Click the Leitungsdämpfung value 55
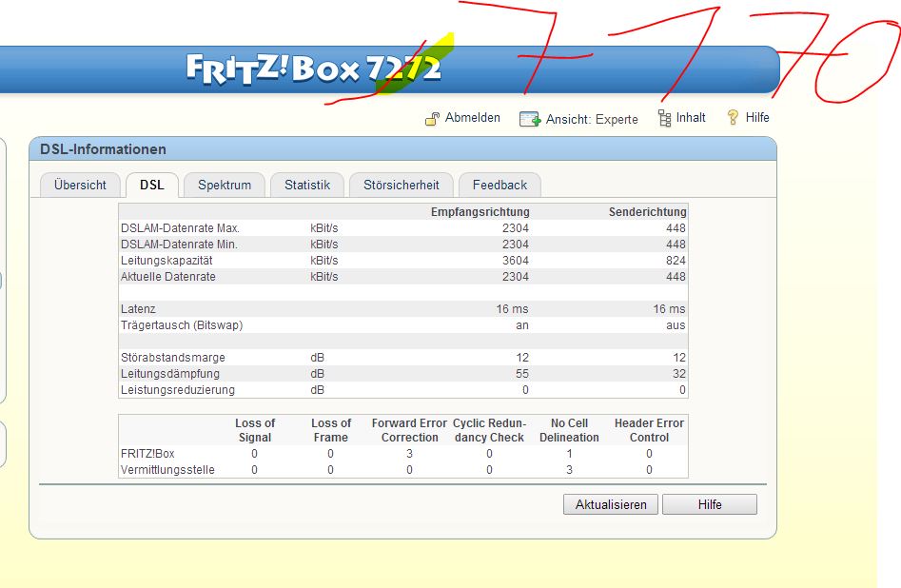This screenshot has width=901, height=588. tap(521, 374)
